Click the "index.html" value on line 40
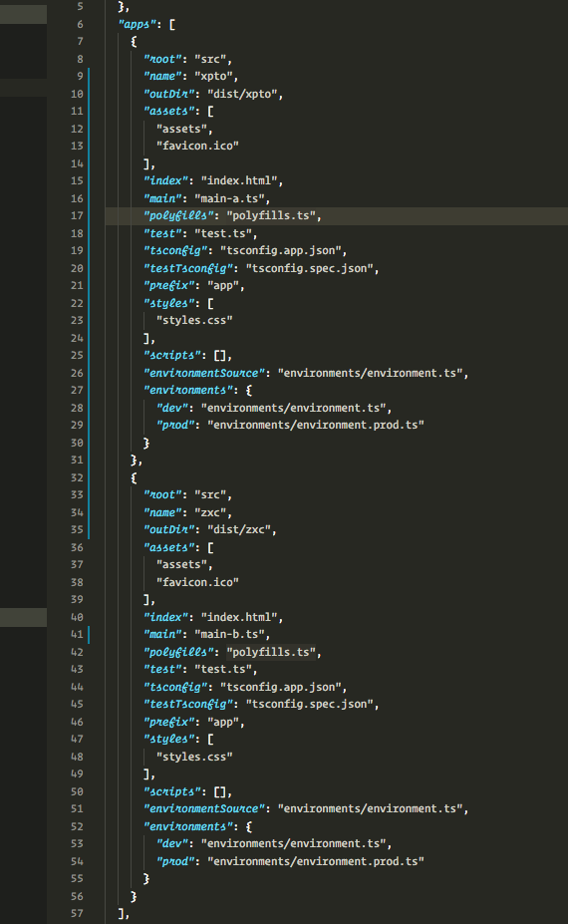This screenshot has height=924, width=568. pyautogui.click(x=239, y=617)
